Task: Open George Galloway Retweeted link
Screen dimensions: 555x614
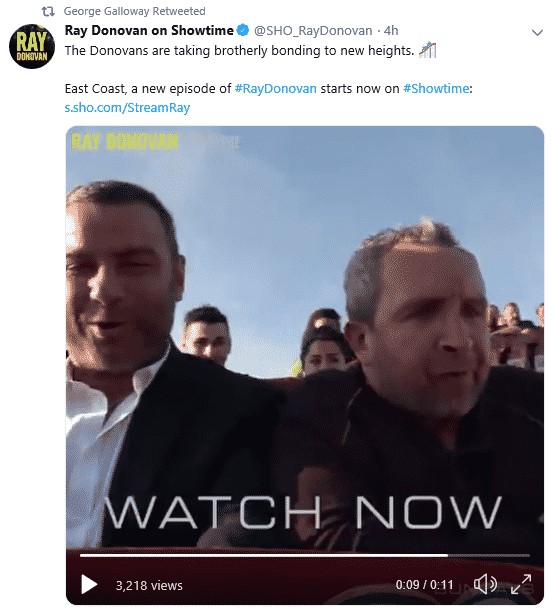Action: pos(134,11)
